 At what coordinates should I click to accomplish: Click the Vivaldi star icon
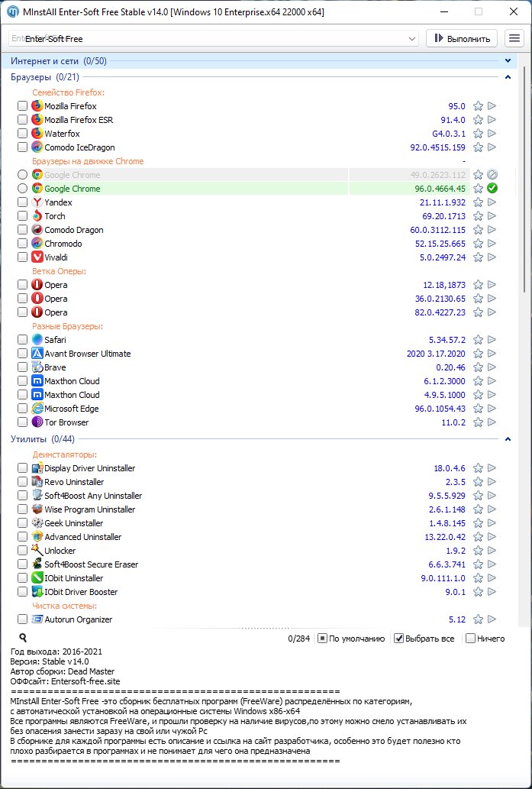(x=479, y=257)
